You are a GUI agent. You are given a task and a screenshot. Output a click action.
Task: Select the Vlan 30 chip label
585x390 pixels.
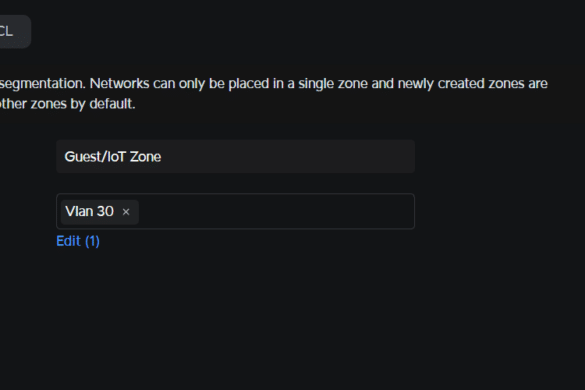click(89, 212)
